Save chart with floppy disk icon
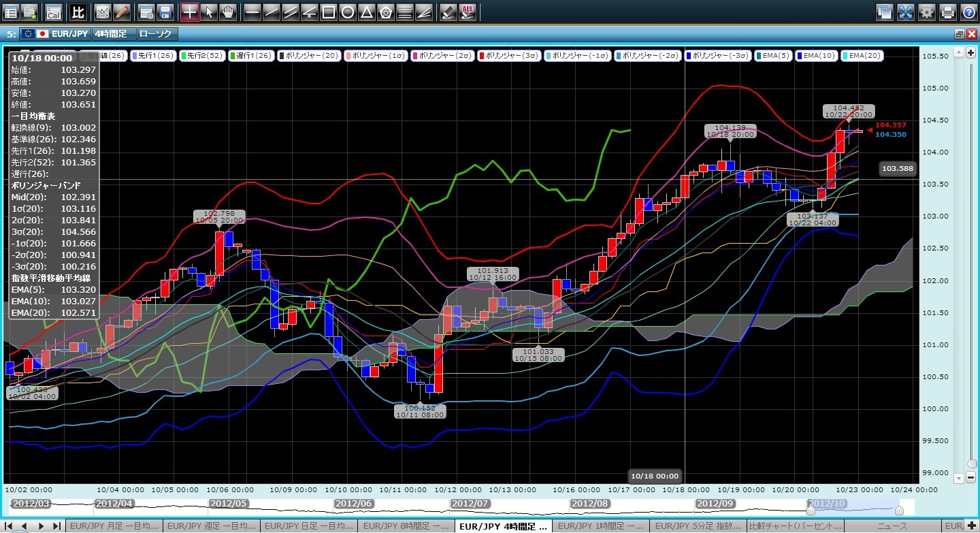The width and height of the screenshot is (980, 533). [165, 12]
